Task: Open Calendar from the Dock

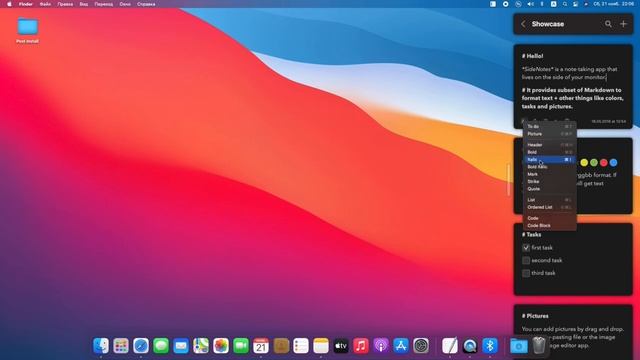Action: point(261,346)
